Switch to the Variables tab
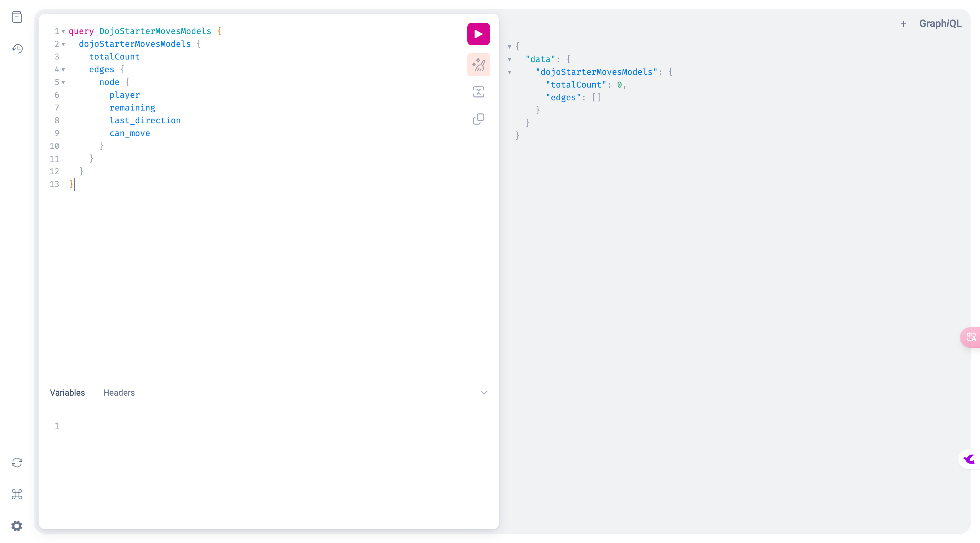The width and height of the screenshot is (980, 543). [67, 393]
